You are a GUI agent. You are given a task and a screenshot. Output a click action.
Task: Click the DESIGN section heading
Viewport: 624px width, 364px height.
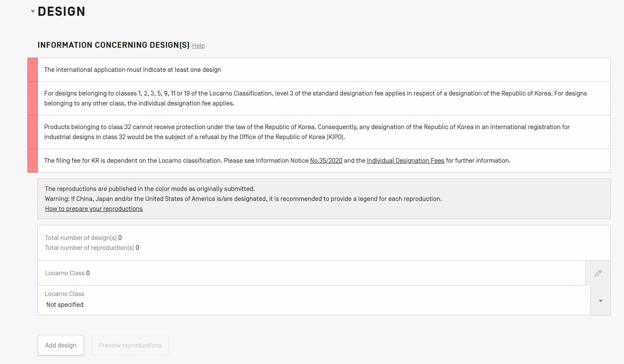coord(61,12)
